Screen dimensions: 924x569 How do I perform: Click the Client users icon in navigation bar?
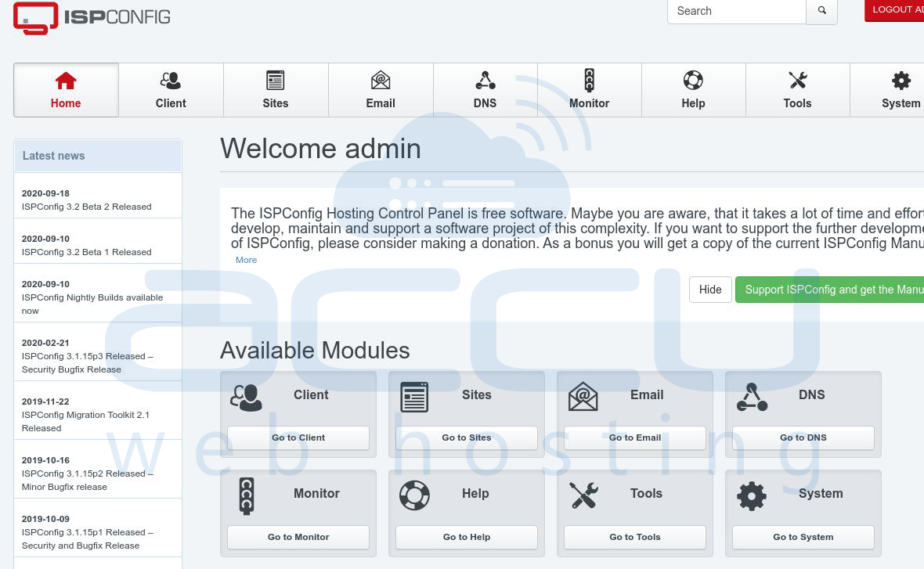point(170,81)
